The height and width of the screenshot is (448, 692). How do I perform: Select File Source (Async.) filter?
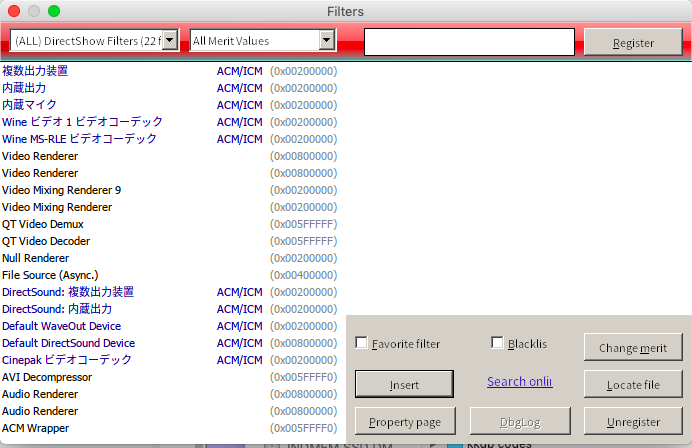click(x=50, y=275)
